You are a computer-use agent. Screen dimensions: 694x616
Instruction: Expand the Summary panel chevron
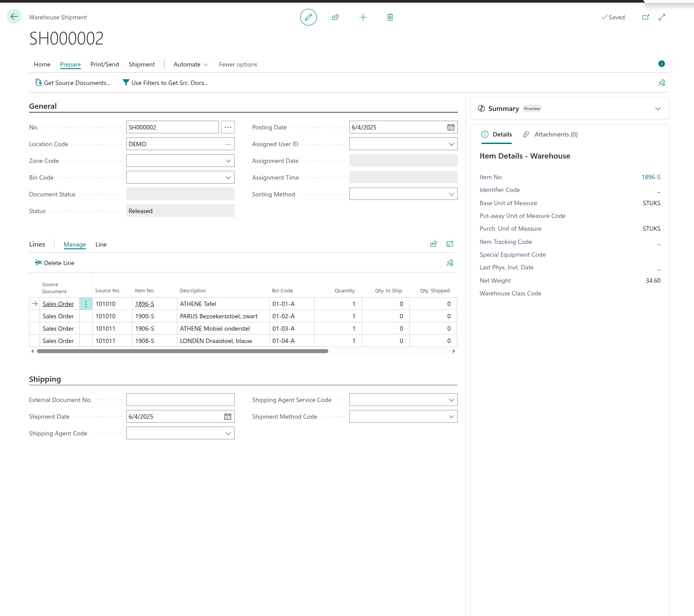tap(657, 109)
